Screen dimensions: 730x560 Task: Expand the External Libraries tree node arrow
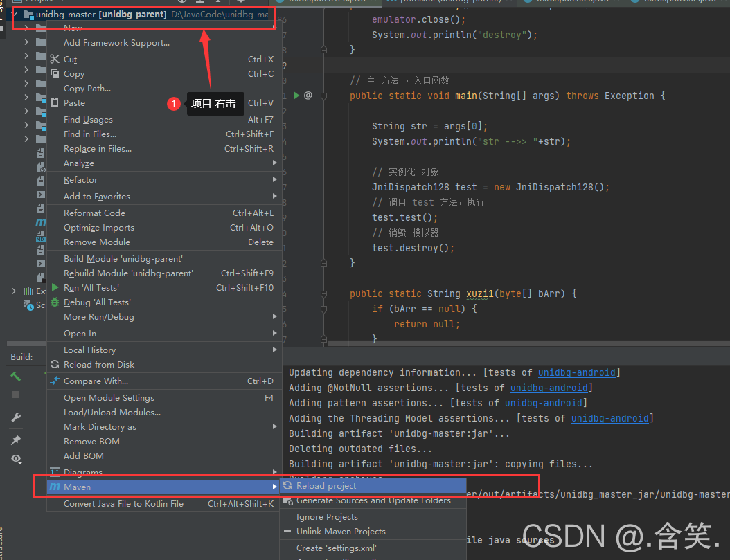[x=14, y=291]
